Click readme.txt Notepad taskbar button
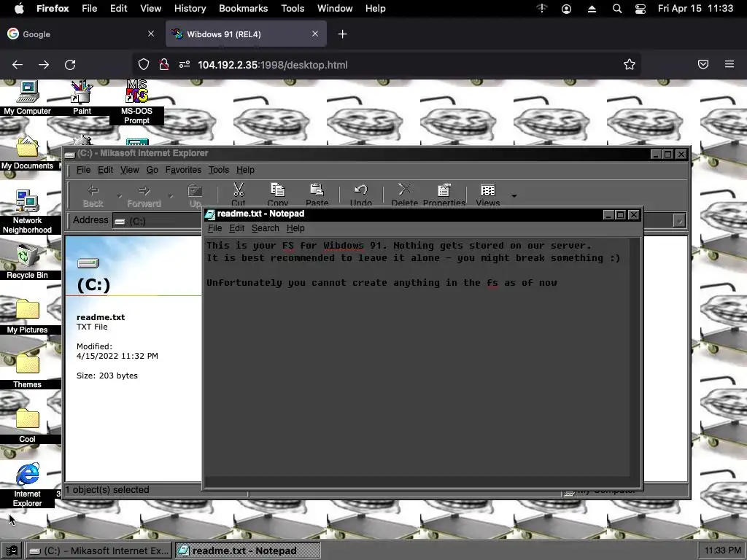The height and width of the screenshot is (560, 747). click(x=247, y=551)
